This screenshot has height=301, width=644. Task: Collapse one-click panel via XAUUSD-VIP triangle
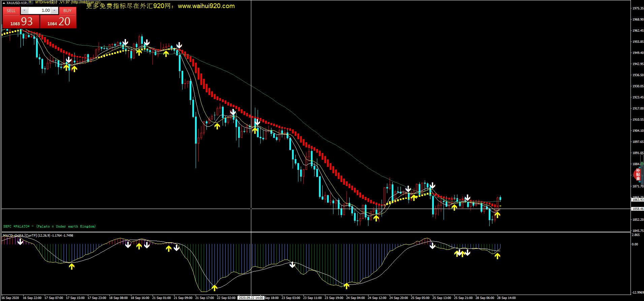coord(4,3)
